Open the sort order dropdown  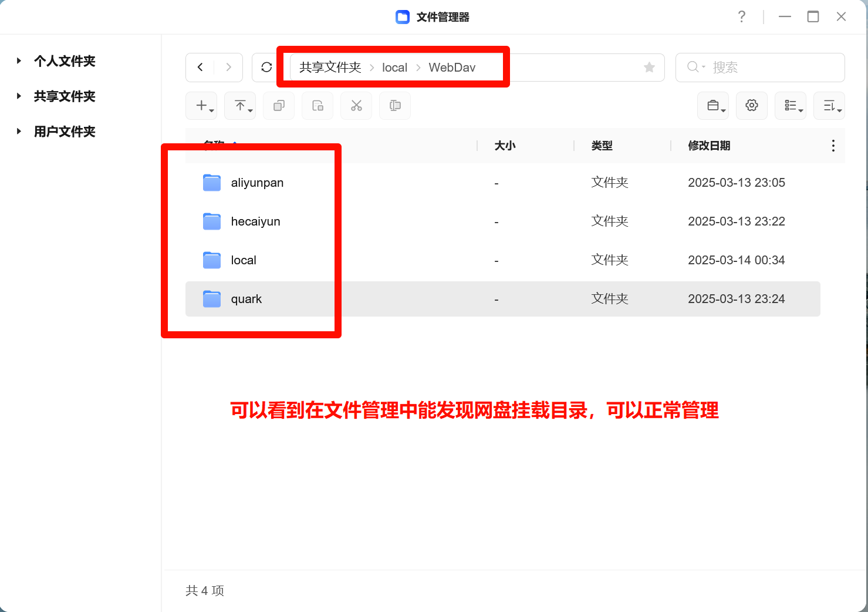(829, 106)
